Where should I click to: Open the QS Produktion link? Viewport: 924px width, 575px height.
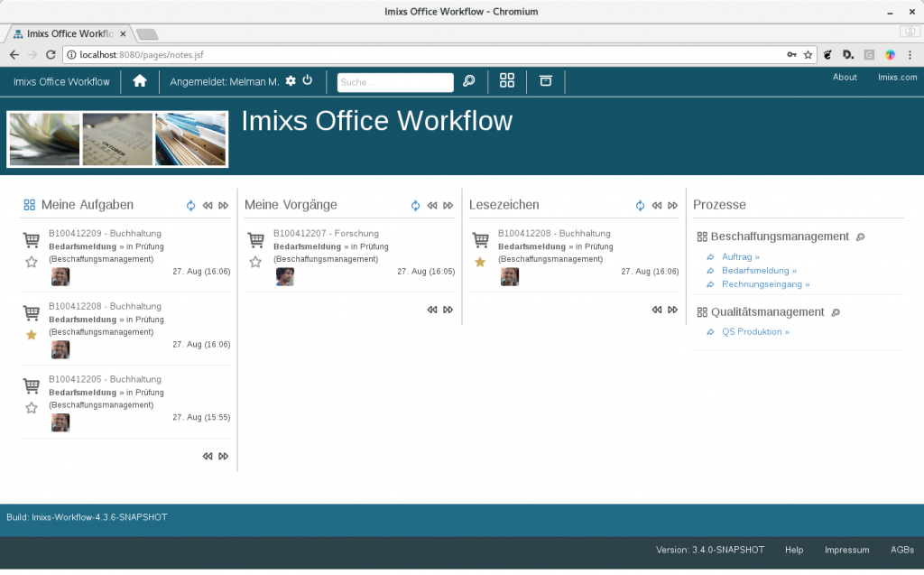(x=755, y=332)
